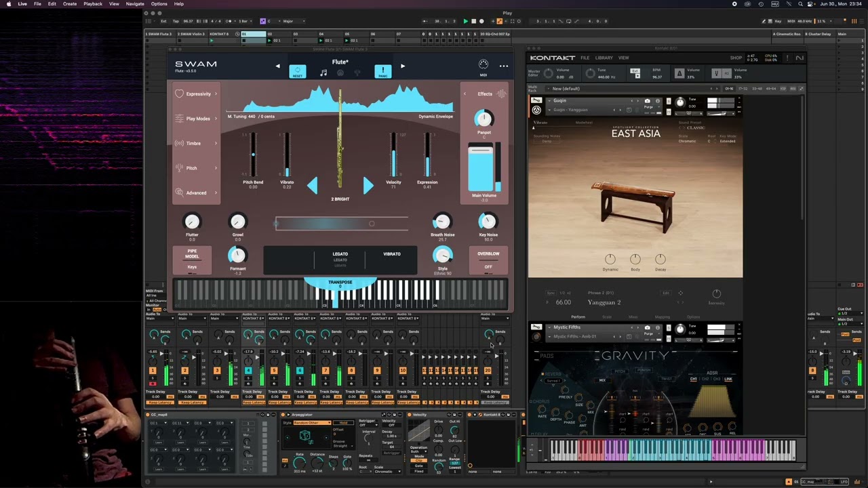Toggle track 1 activator in mixer
Viewport: 868px width, 488px height.
click(x=153, y=371)
